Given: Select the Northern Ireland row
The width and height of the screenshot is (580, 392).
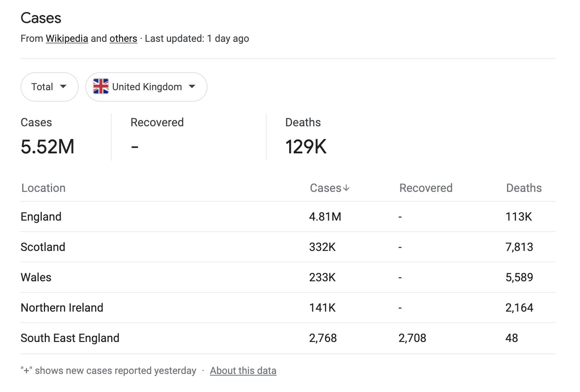Looking at the screenshot, I should point(288,308).
